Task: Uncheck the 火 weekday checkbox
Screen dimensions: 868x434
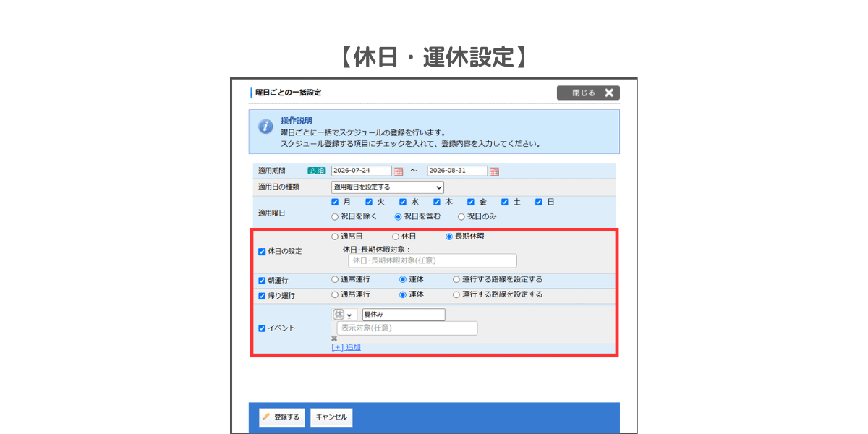Action: [x=369, y=203]
